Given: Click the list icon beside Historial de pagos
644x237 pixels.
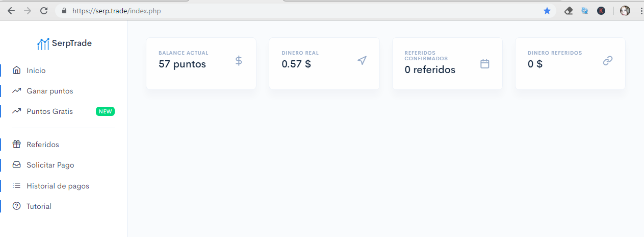Looking at the screenshot, I should 17,186.
